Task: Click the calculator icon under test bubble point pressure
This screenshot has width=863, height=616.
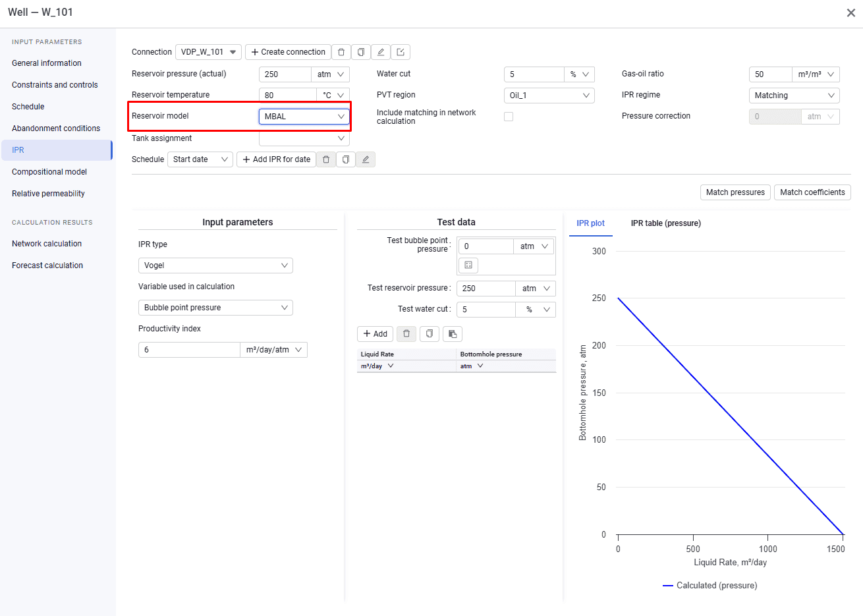Action: (x=468, y=265)
